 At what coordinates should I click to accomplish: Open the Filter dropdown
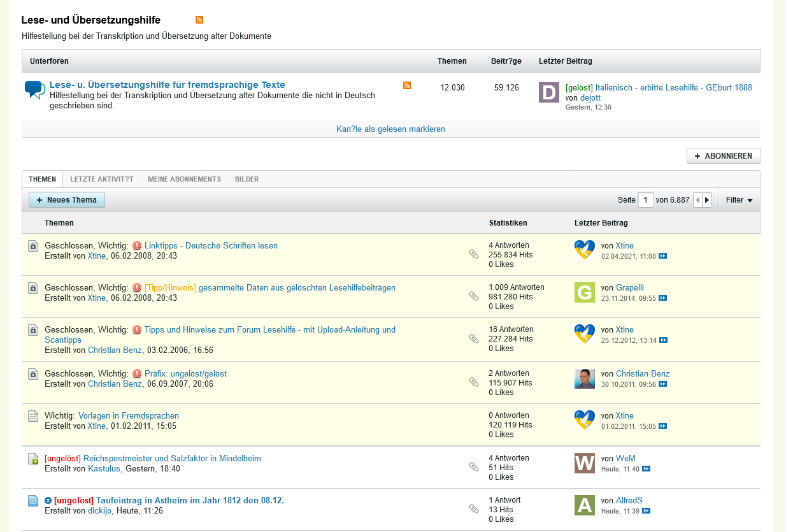739,200
